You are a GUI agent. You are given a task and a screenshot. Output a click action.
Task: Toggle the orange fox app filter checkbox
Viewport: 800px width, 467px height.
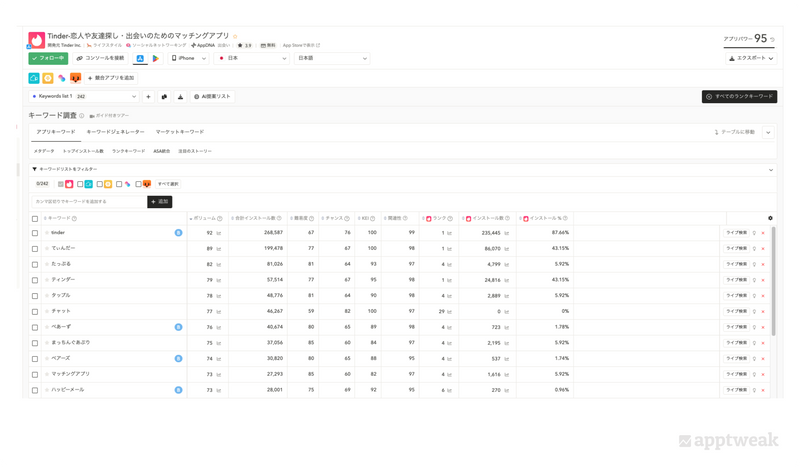click(x=138, y=184)
